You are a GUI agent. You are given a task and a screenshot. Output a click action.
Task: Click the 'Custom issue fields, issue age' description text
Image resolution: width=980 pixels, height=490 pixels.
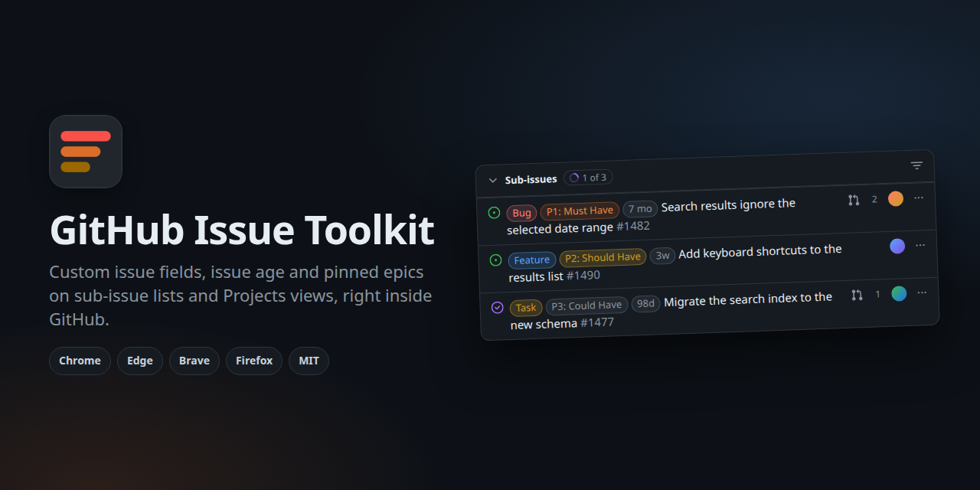click(240, 296)
